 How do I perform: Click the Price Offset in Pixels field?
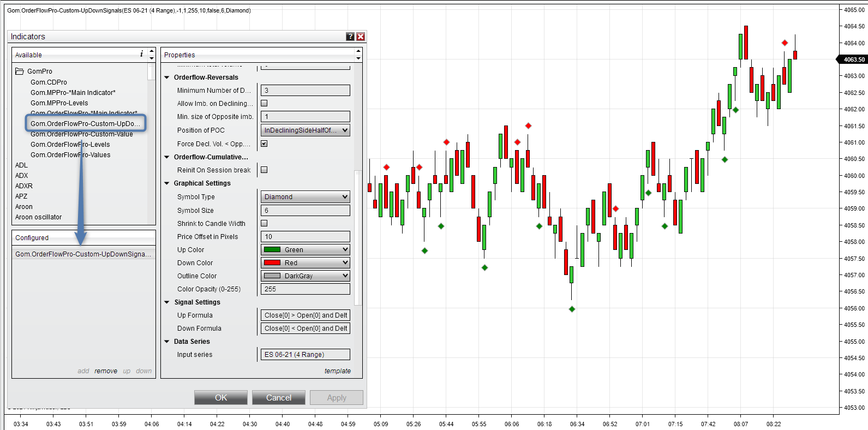coord(305,237)
